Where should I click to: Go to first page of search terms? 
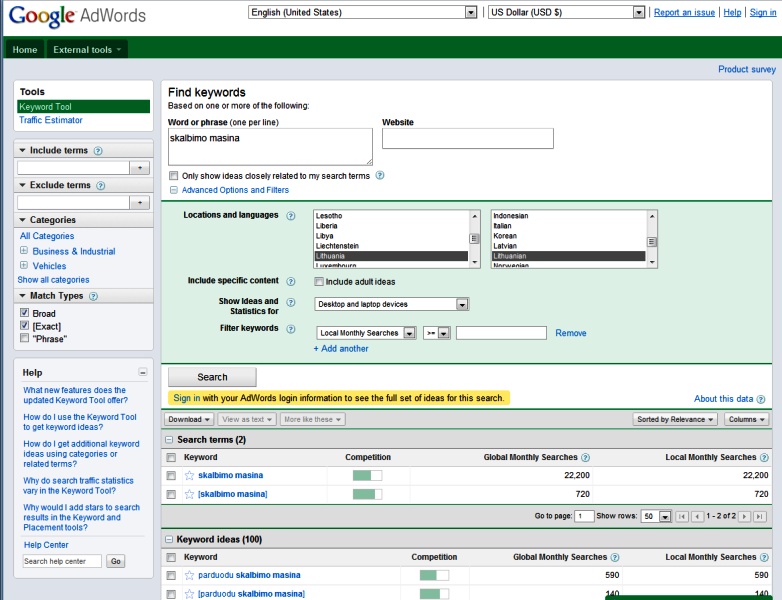click(x=682, y=516)
